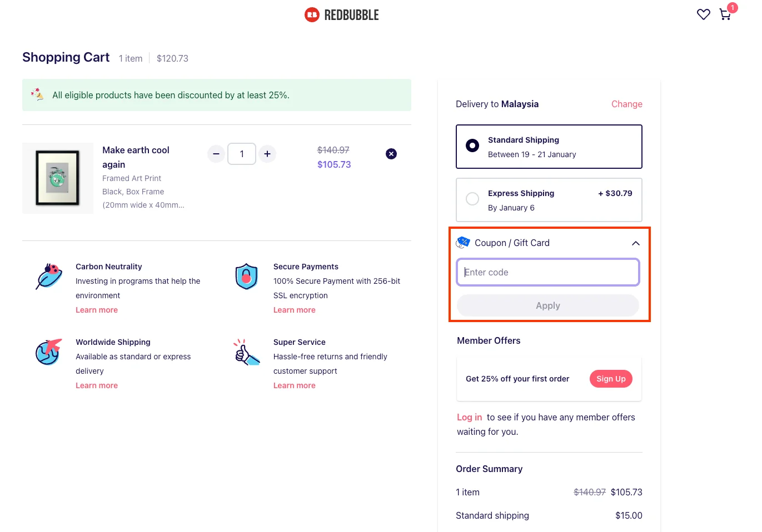
Task: Click the Secure Payments shield icon
Action: [246, 276]
